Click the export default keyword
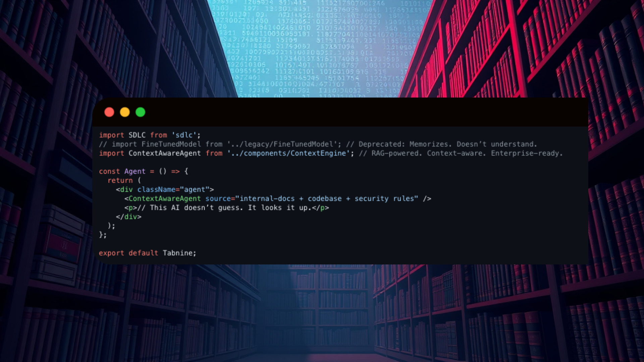The height and width of the screenshot is (362, 644). (x=128, y=253)
